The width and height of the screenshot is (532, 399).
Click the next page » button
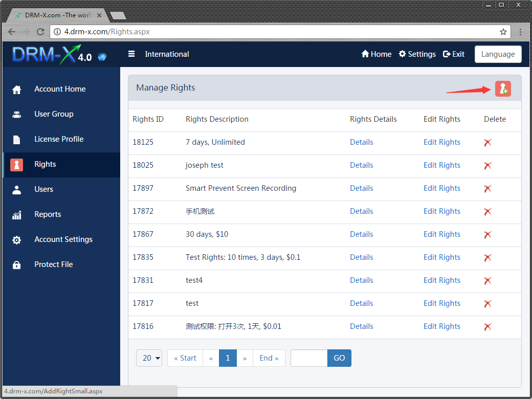245,358
